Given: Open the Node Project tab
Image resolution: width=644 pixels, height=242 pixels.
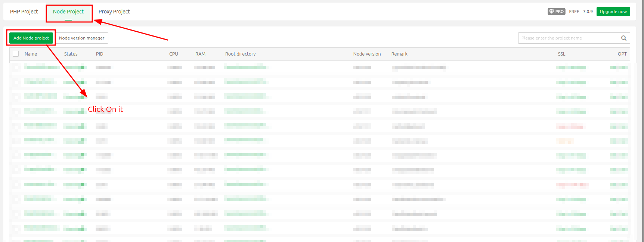Looking at the screenshot, I should (68, 12).
